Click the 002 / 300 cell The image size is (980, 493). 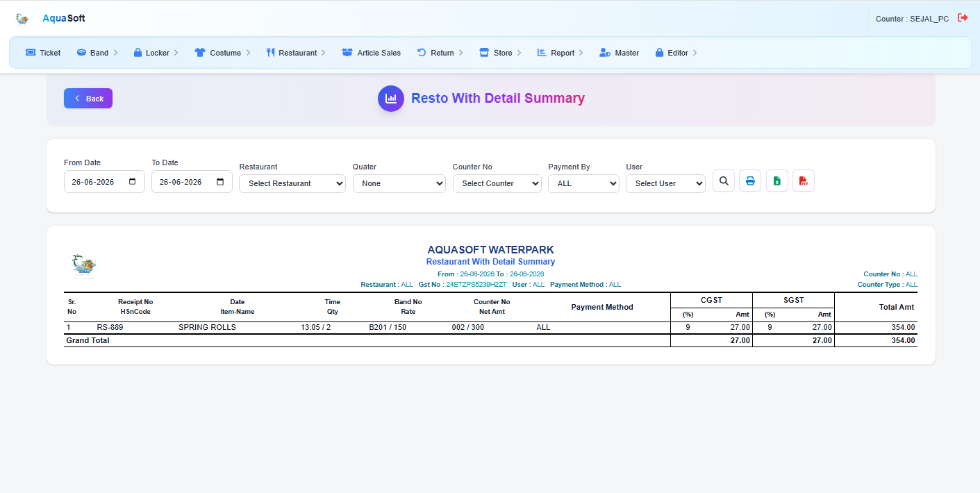click(x=468, y=327)
